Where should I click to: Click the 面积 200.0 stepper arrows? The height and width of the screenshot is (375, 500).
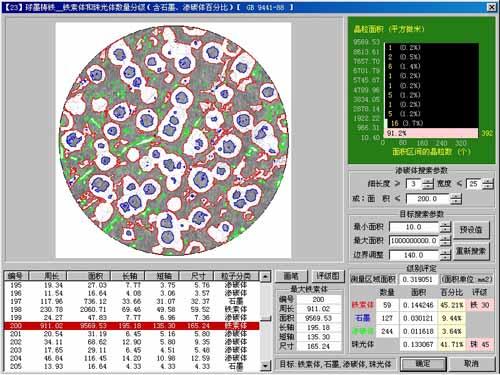tap(456, 199)
